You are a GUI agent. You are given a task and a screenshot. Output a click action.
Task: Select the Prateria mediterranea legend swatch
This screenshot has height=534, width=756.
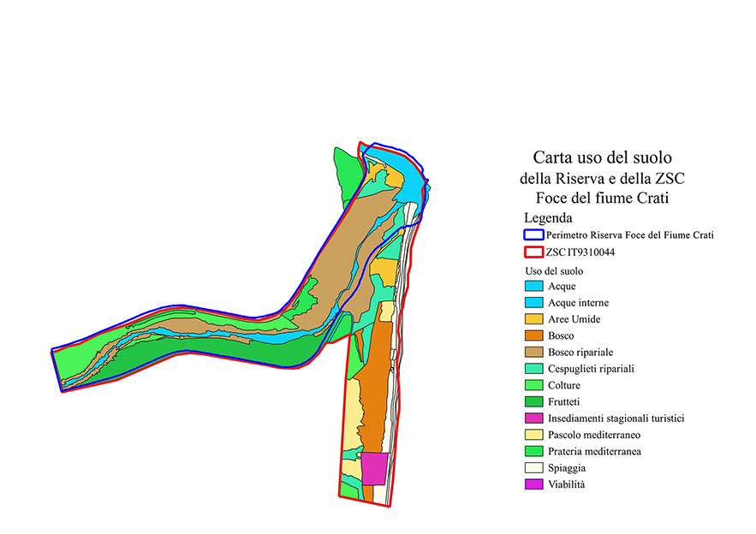533,451
